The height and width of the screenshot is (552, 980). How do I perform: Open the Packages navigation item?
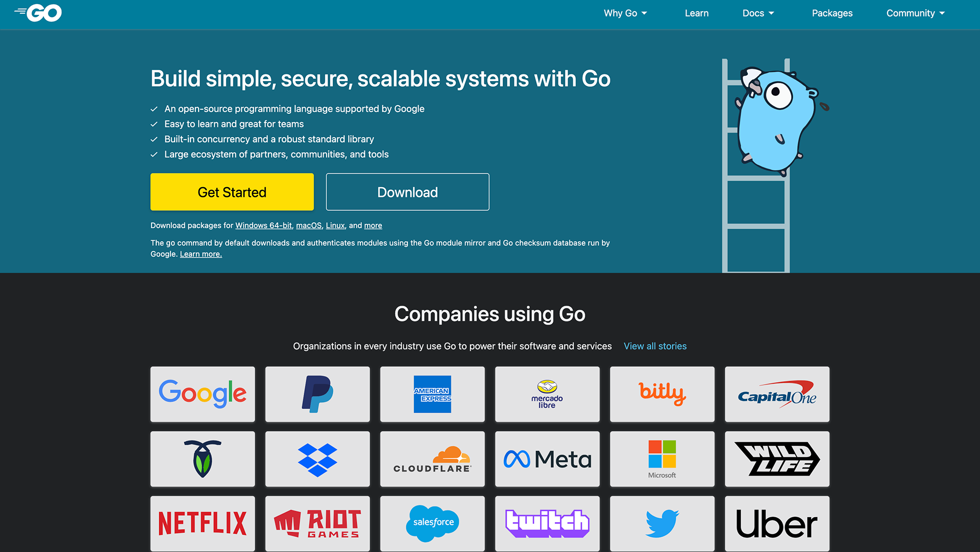(x=832, y=13)
